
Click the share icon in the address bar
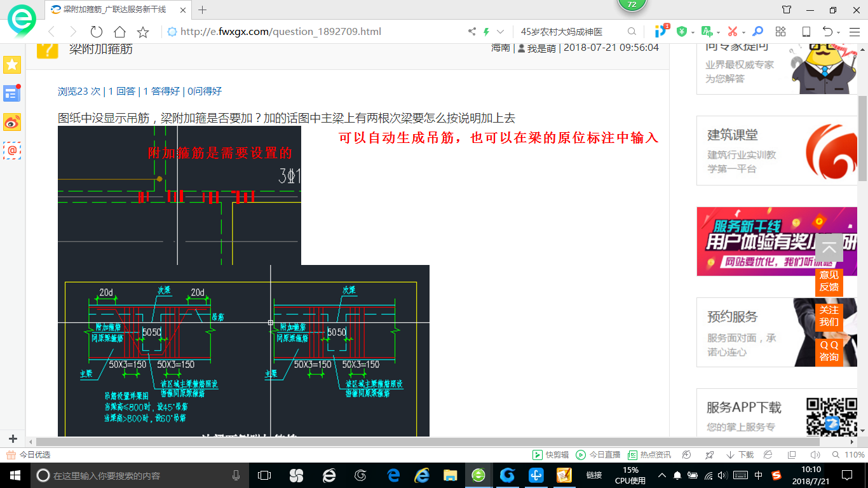[472, 31]
